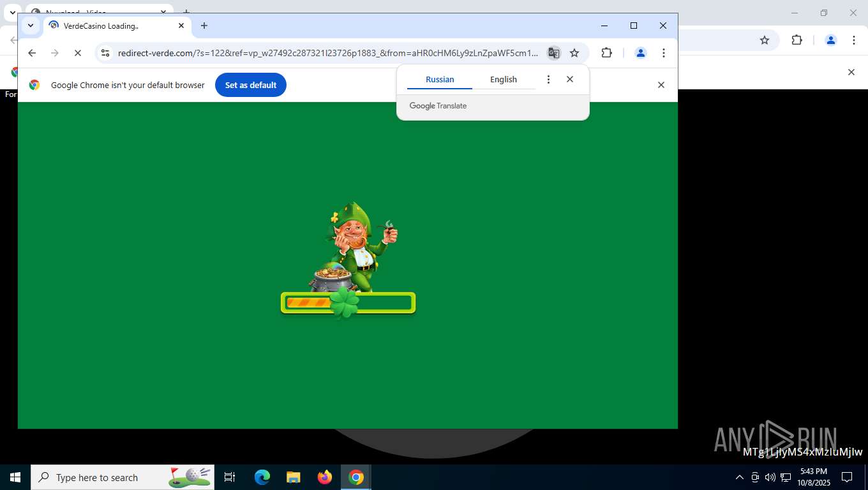Open profile icon in the background Chrome window
The image size is (868, 490).
click(831, 40)
